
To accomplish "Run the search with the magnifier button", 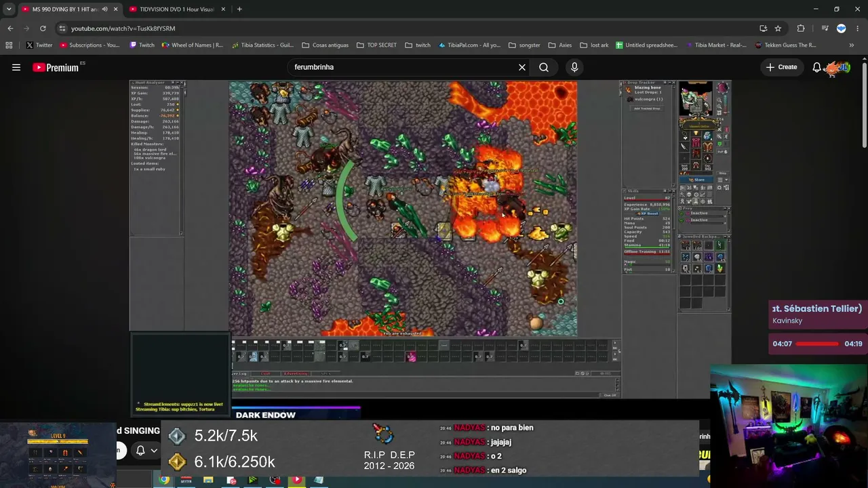I will click(544, 67).
